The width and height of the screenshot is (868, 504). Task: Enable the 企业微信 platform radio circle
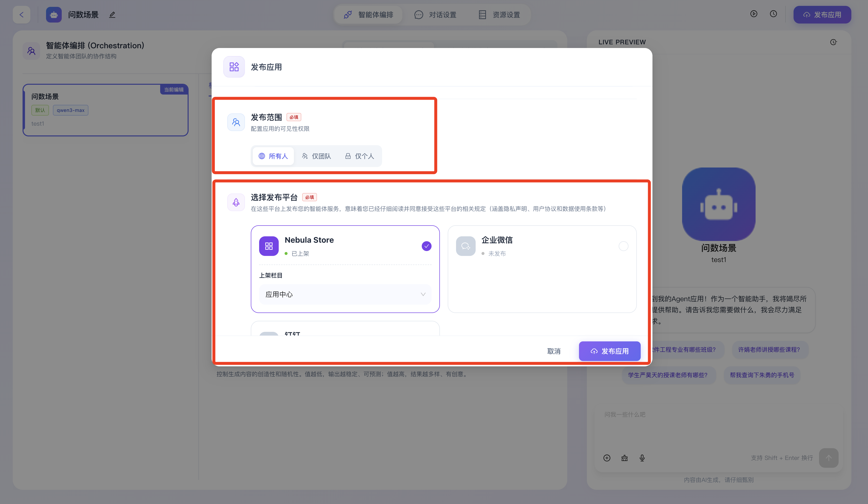[623, 246]
